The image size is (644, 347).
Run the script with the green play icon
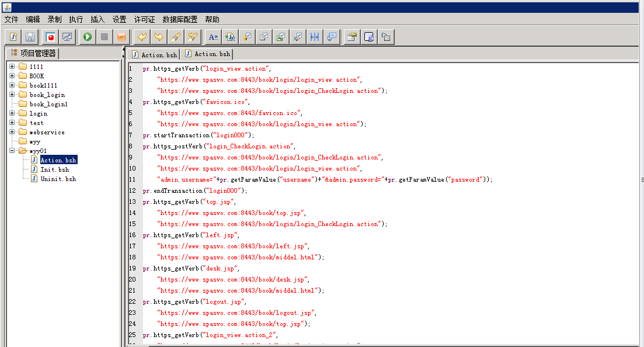tap(88, 37)
